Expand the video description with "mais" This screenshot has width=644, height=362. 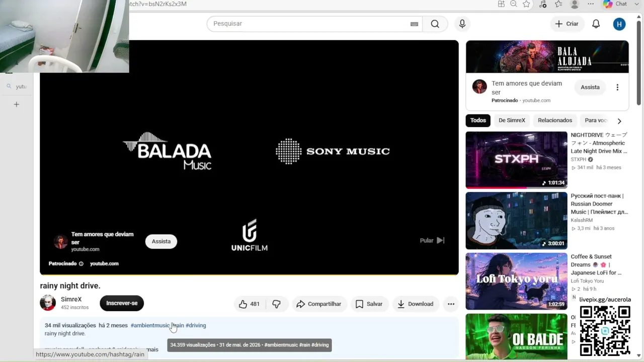[152, 349]
